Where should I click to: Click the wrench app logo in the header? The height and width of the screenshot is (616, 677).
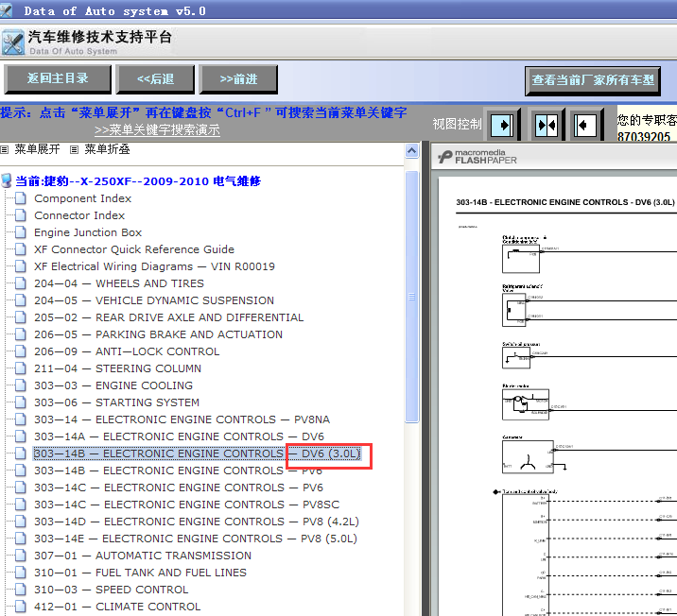13,43
